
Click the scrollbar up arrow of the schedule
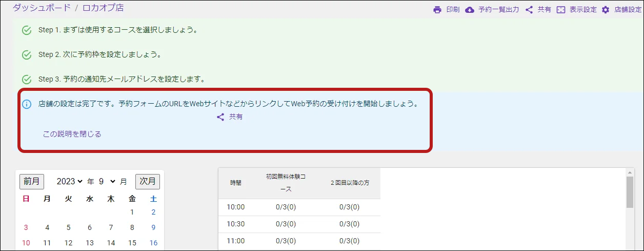coord(630,173)
